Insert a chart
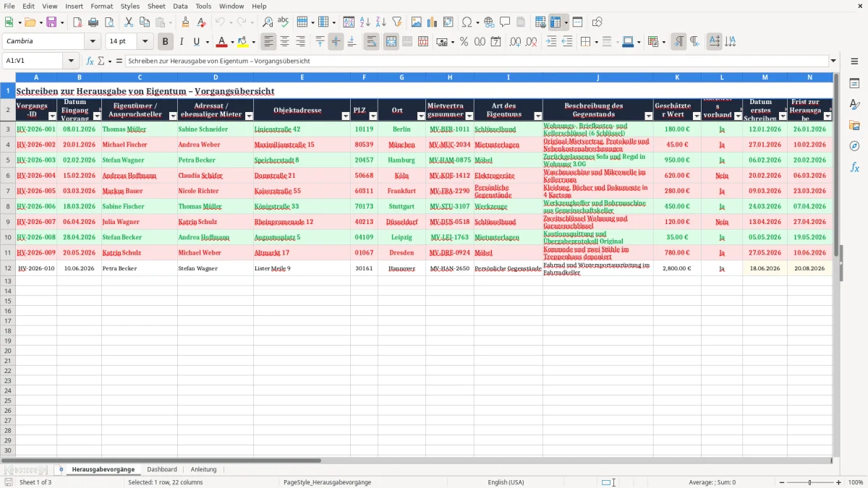 433,22
